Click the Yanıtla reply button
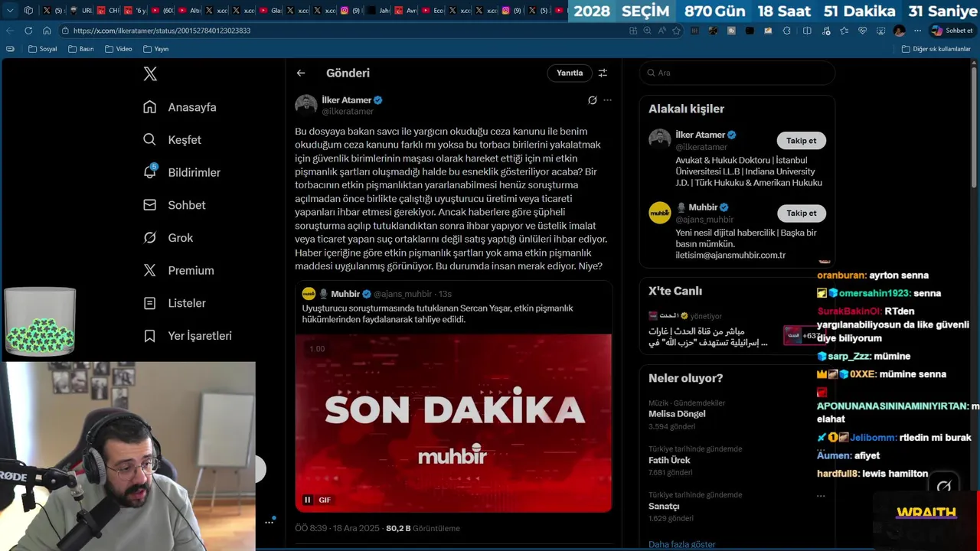This screenshot has height=551, width=980. tap(570, 73)
